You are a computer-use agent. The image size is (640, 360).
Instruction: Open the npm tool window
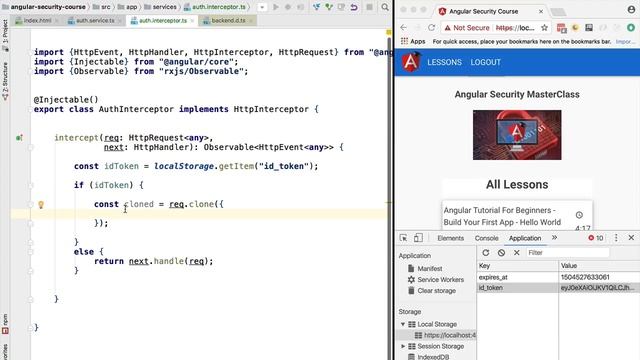point(5,324)
